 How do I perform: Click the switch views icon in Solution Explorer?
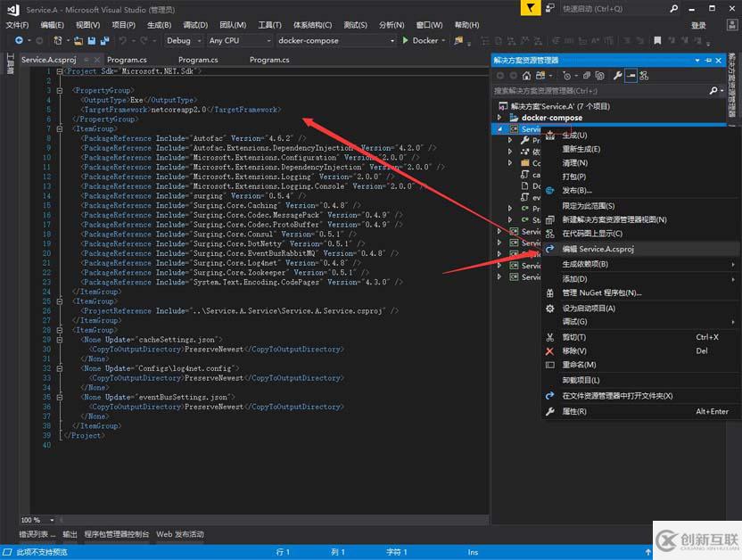tap(540, 76)
